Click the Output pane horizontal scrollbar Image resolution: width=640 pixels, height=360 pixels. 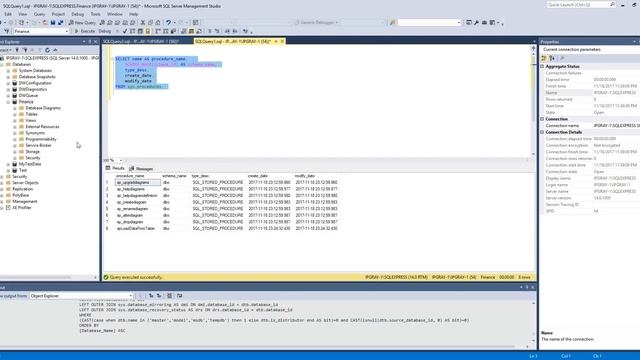coord(265,347)
